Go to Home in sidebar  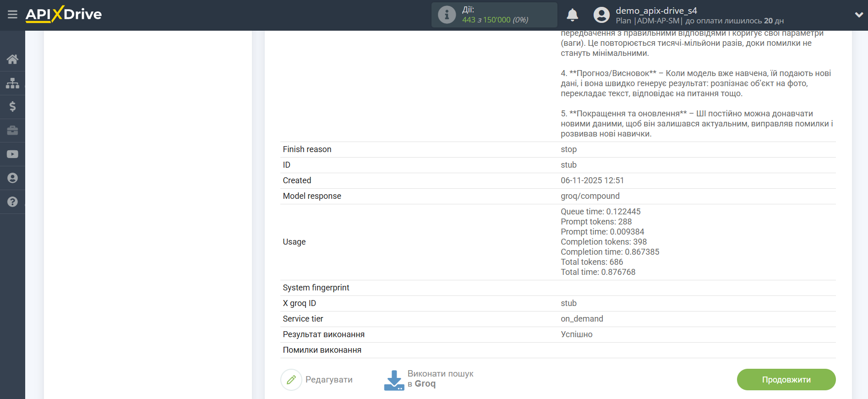[12, 59]
